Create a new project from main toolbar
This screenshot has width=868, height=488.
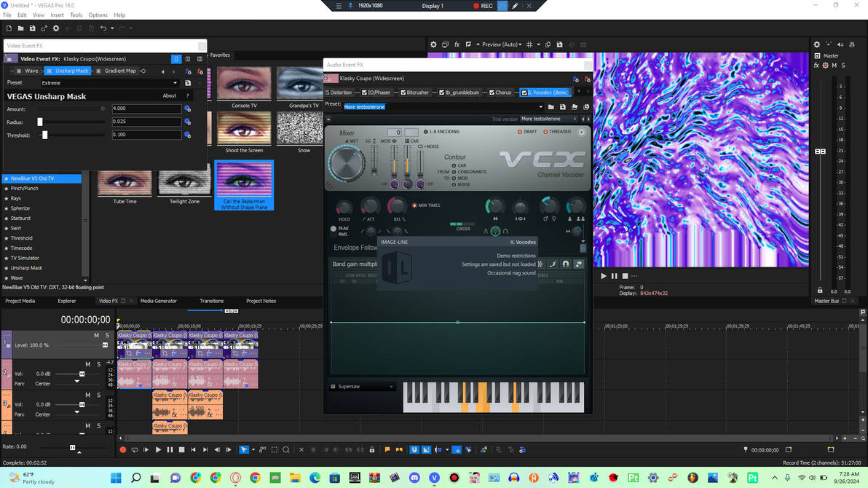(9, 28)
